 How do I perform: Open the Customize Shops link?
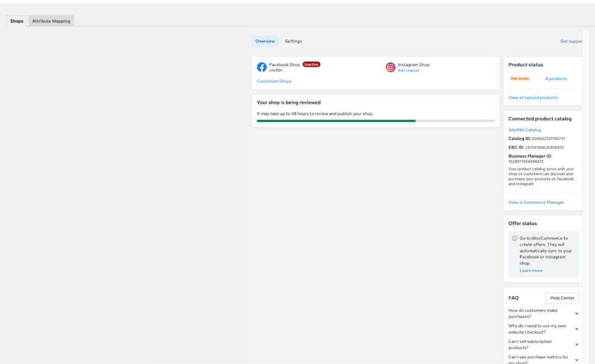pyautogui.click(x=274, y=81)
